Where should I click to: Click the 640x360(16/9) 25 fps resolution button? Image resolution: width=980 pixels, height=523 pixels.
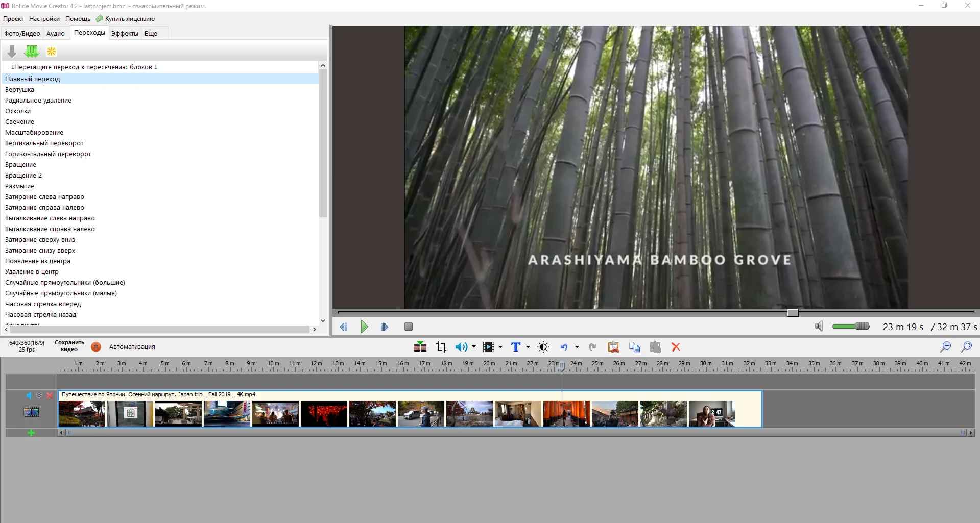[27, 346]
